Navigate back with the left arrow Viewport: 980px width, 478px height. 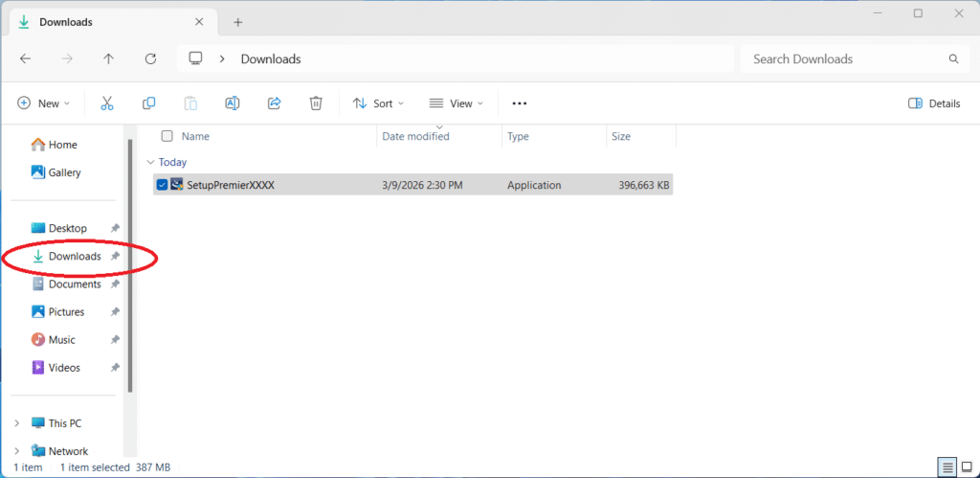coord(25,59)
